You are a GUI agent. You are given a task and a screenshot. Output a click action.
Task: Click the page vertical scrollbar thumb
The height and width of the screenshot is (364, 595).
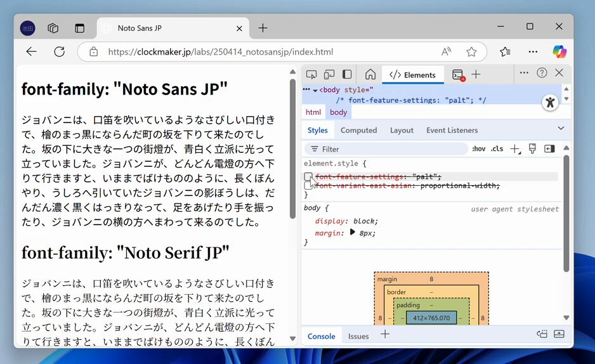click(x=292, y=148)
